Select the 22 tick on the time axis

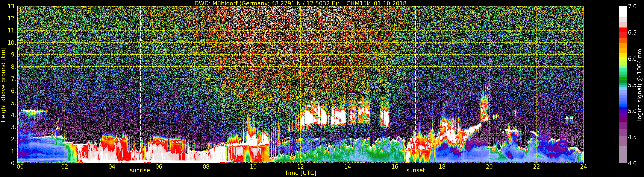tap(536, 167)
